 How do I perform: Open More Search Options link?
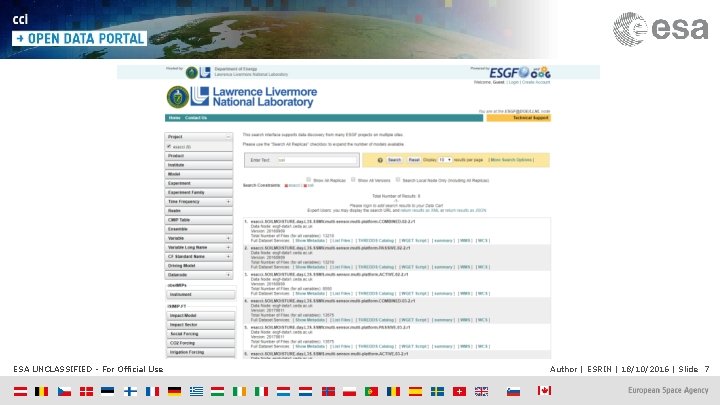(511, 160)
